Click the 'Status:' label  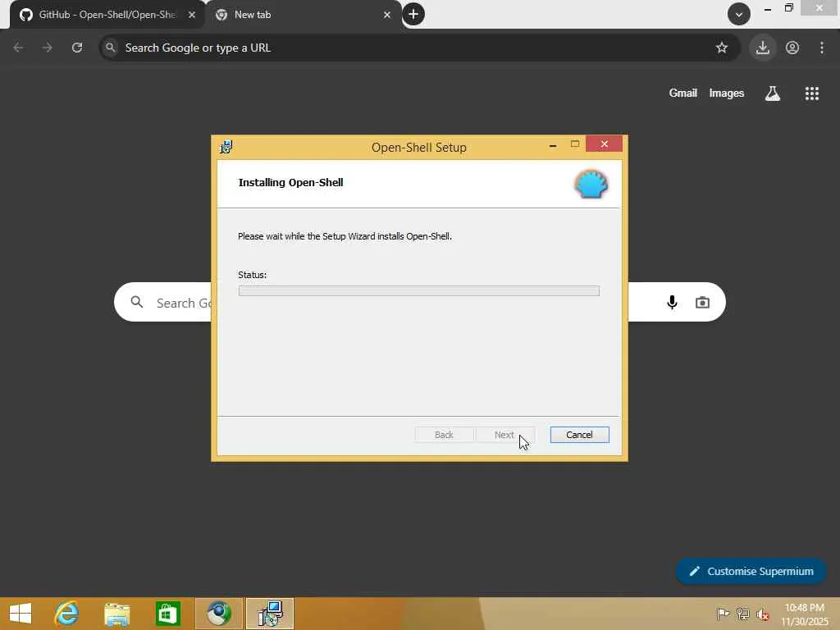[252, 275]
